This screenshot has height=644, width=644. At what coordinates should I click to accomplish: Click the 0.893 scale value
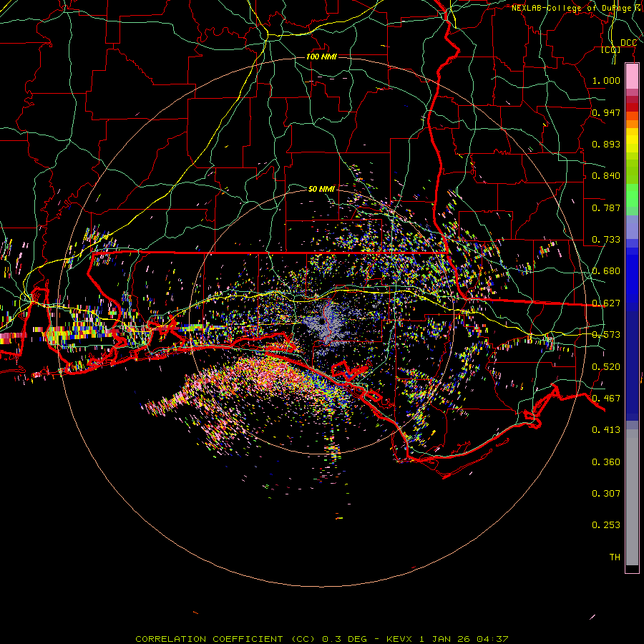tap(606, 144)
